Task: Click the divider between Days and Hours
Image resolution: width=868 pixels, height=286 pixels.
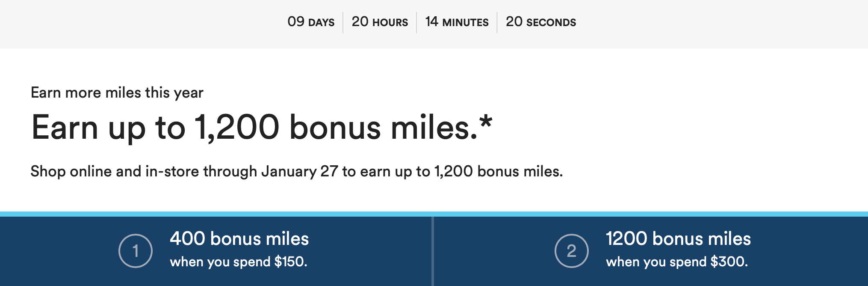Action: (x=343, y=22)
